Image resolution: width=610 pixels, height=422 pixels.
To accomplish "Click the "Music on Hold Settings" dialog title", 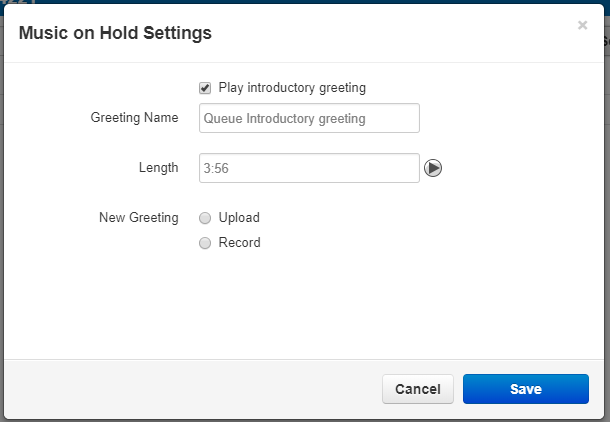I will [115, 33].
